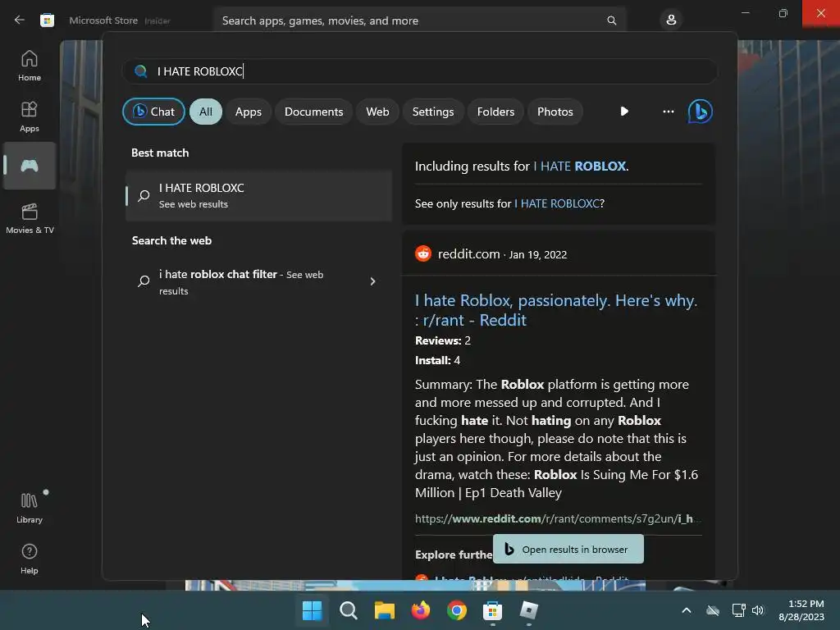Image resolution: width=840 pixels, height=630 pixels.
Task: Switch to Microsoft Store taskbar icon
Action: pyautogui.click(x=492, y=610)
